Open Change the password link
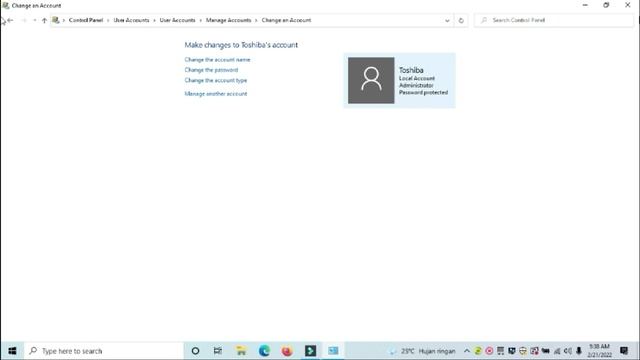This screenshot has height=360, width=640. 211,70
